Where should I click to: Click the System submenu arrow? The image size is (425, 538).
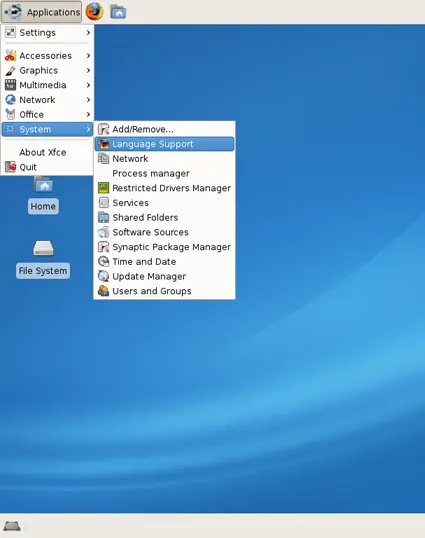pos(88,129)
